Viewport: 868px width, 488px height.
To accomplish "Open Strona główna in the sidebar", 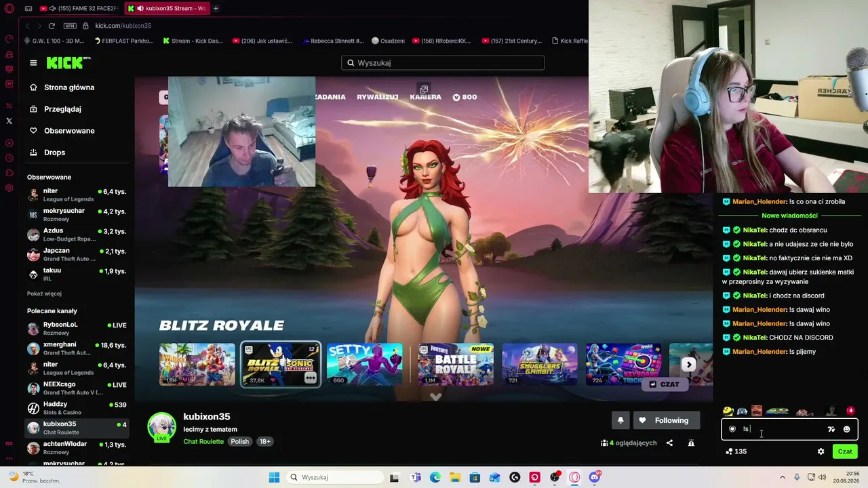I will (62, 87).
